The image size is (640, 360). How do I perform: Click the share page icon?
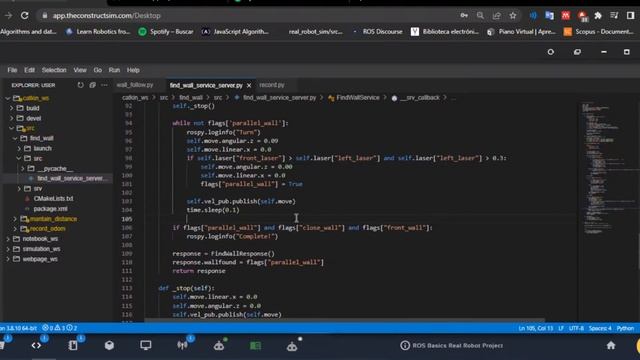[x=497, y=16]
